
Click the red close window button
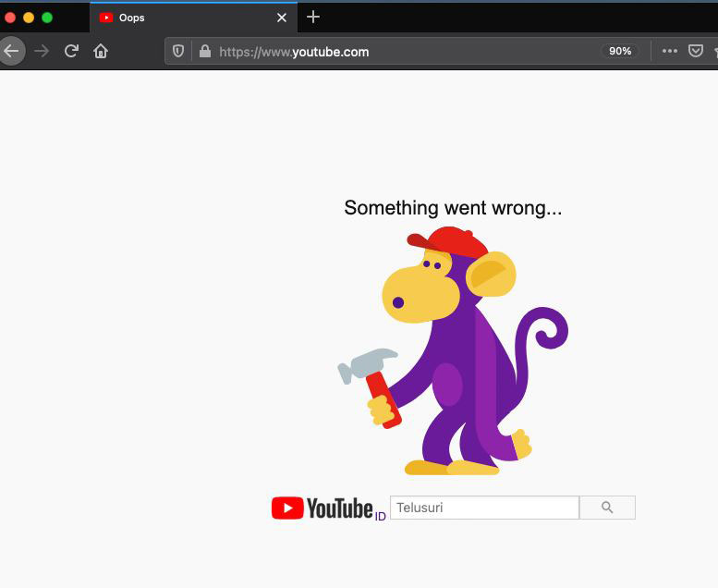[10, 18]
